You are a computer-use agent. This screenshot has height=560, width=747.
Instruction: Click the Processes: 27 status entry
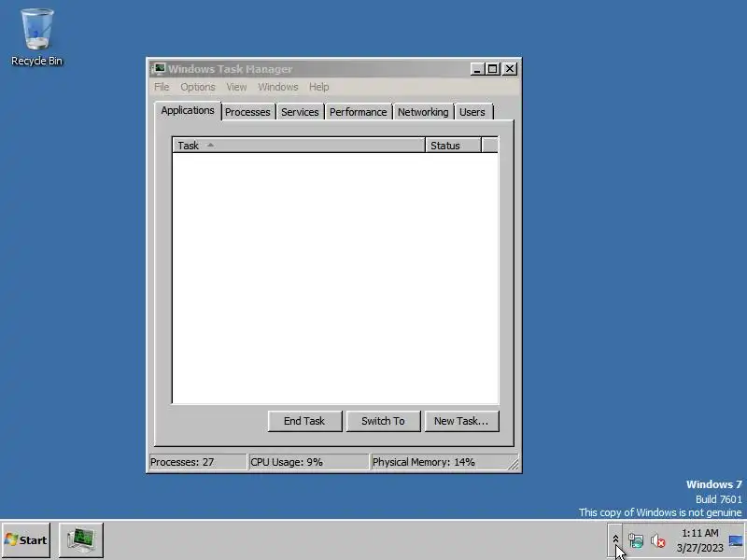point(198,462)
